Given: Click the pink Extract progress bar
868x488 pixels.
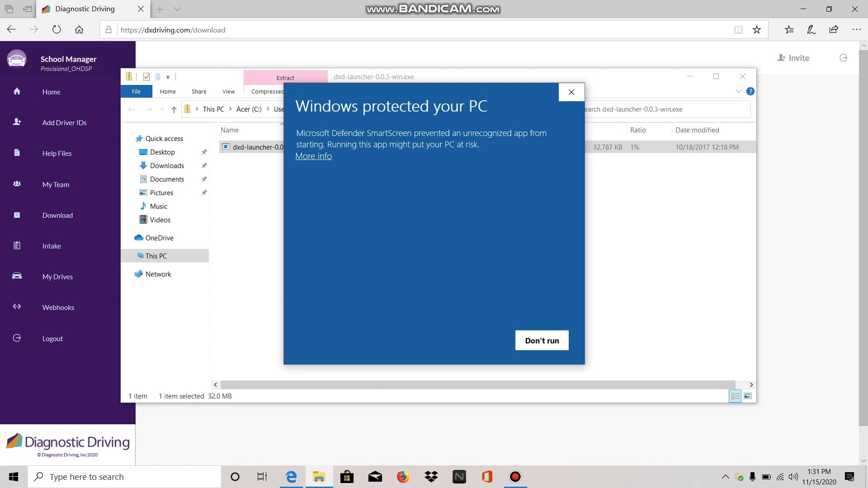Looking at the screenshot, I should 285,77.
